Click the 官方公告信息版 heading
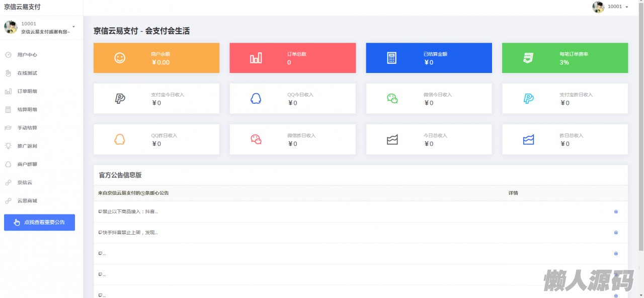644x298 pixels. [120, 175]
